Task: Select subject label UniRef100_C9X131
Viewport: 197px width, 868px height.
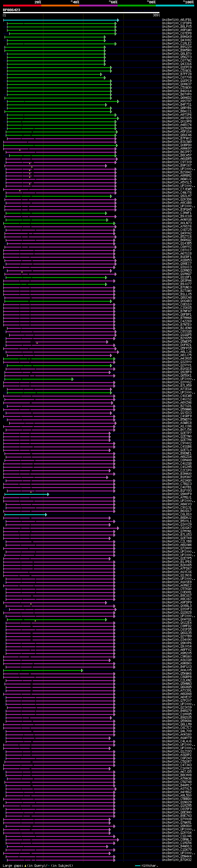Action: [x=176, y=507]
